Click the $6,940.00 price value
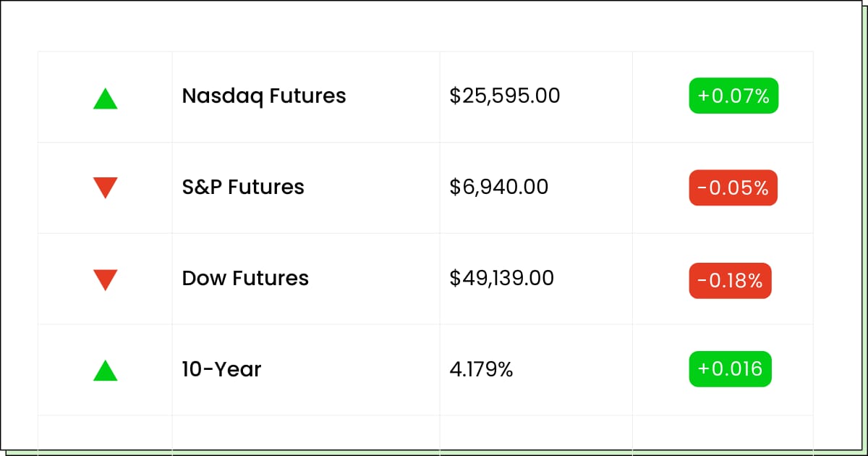This screenshot has width=868, height=456. (499, 187)
